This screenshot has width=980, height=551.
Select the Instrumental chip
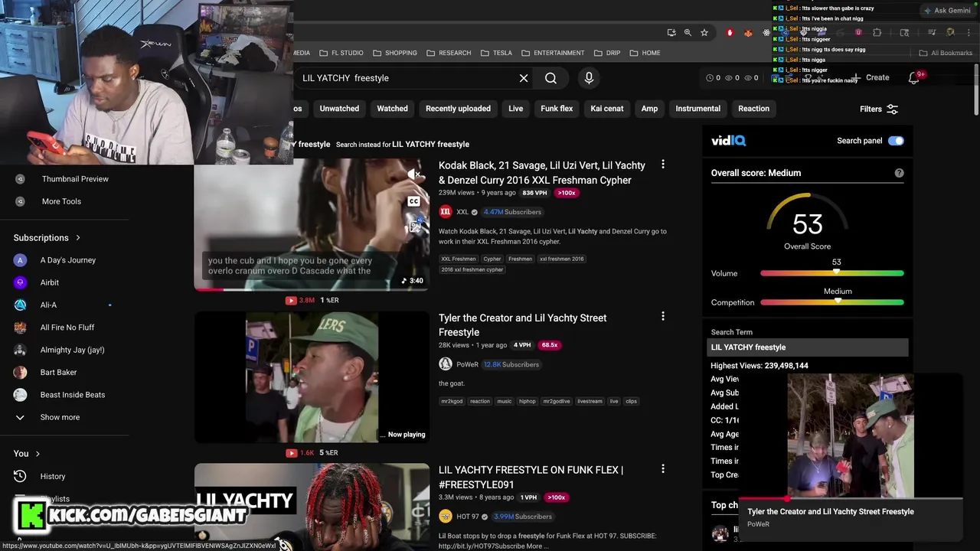tap(697, 109)
